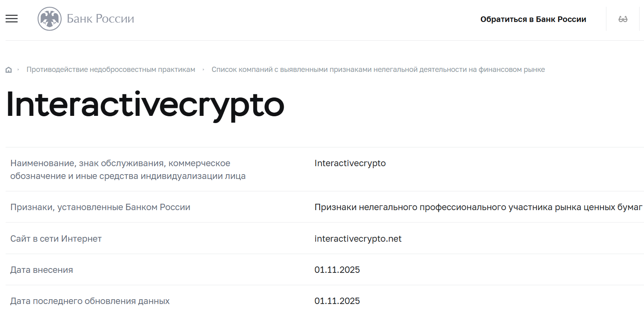Click the 'Interactivecrypto' value in the first table row
The image size is (644, 310).
(x=350, y=163)
